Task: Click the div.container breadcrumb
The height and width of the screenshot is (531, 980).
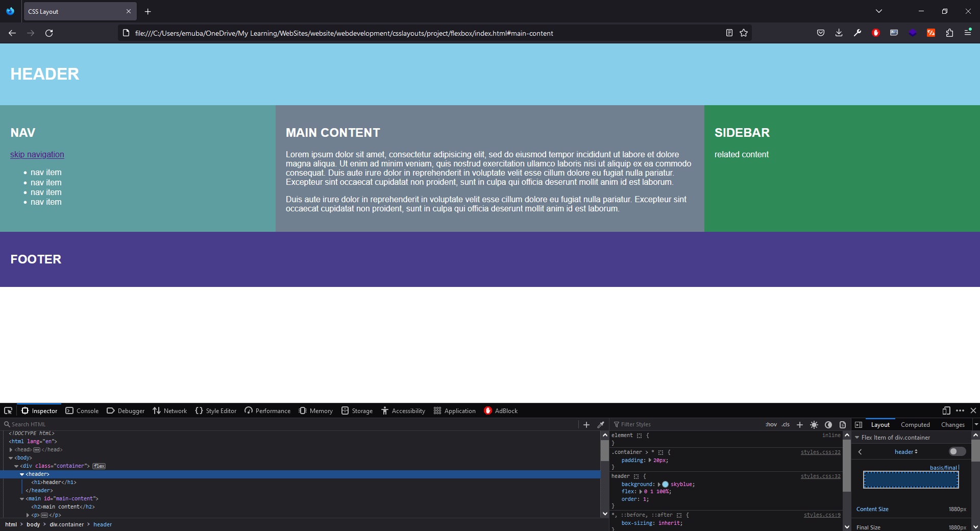Action: [66, 524]
